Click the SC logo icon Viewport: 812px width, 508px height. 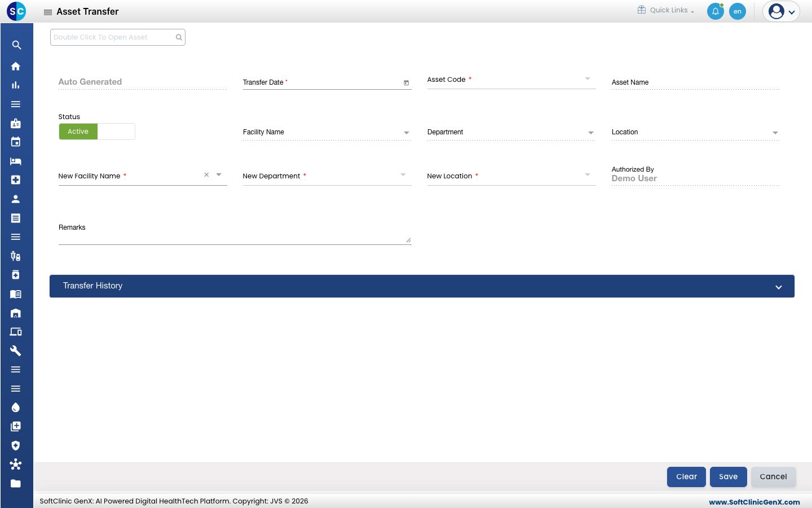[16, 11]
